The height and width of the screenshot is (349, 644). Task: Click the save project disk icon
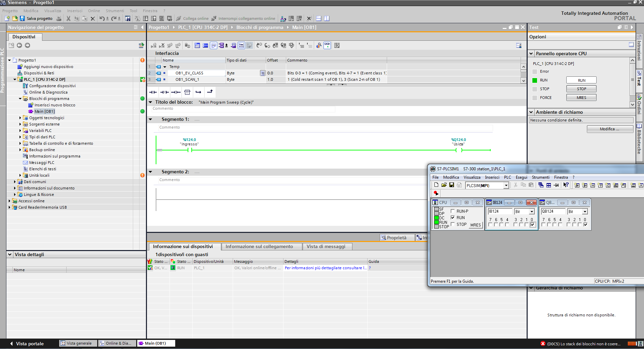pos(22,19)
